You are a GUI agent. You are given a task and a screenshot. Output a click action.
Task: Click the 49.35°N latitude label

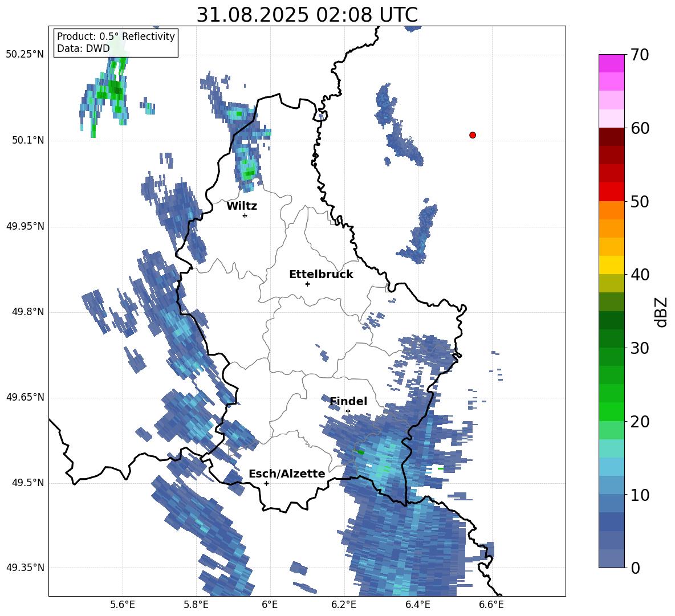pyautogui.click(x=25, y=568)
